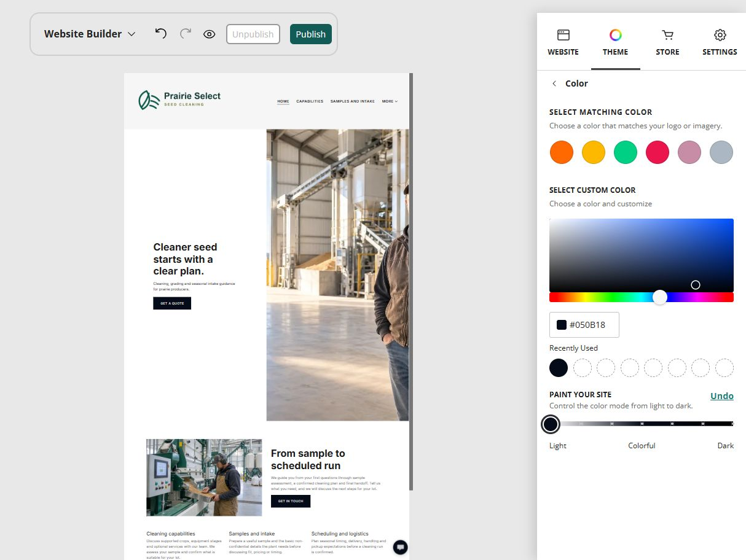Select the dark recently used color swatch
The height and width of the screenshot is (560, 746).
click(559, 368)
